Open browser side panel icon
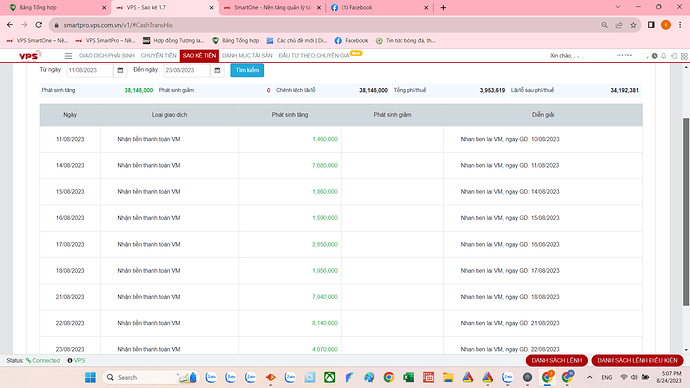Screen dimensions: 690x388 (x=651, y=25)
